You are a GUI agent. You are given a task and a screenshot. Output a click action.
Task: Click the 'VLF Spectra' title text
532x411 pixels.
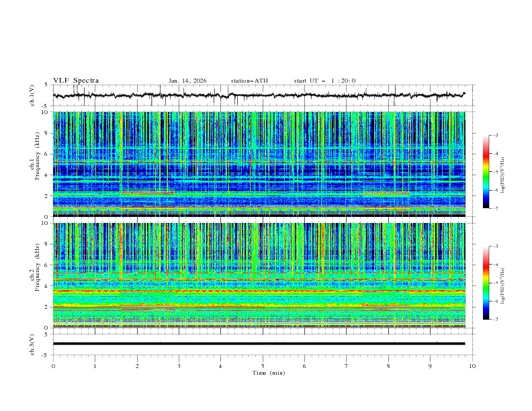76,81
